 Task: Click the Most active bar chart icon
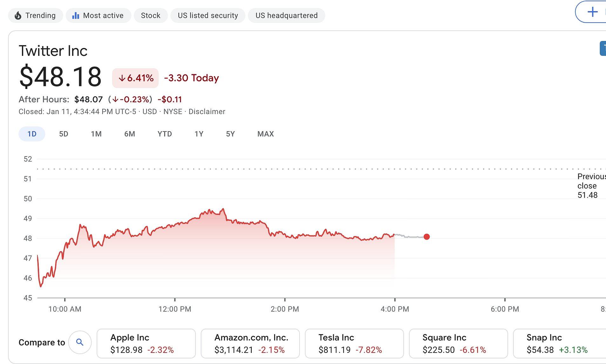pos(76,16)
